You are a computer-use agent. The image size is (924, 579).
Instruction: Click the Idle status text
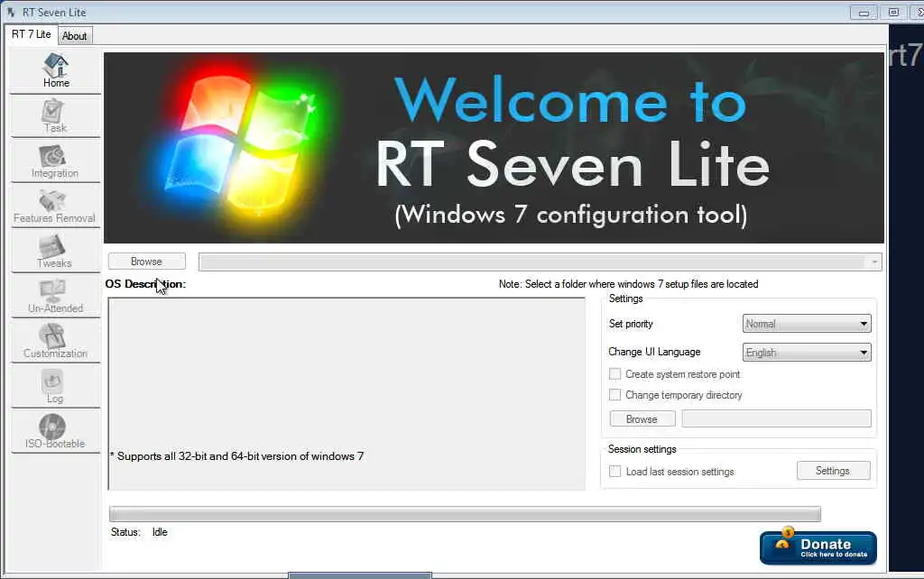point(160,532)
